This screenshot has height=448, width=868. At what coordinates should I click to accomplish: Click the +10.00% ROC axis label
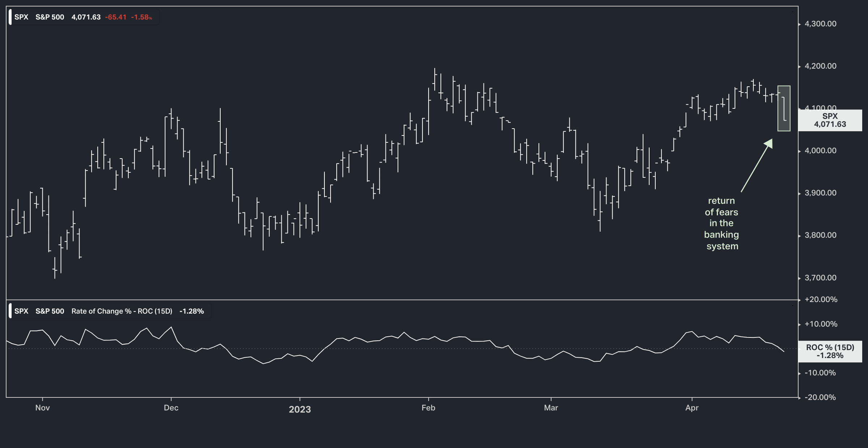click(x=821, y=324)
